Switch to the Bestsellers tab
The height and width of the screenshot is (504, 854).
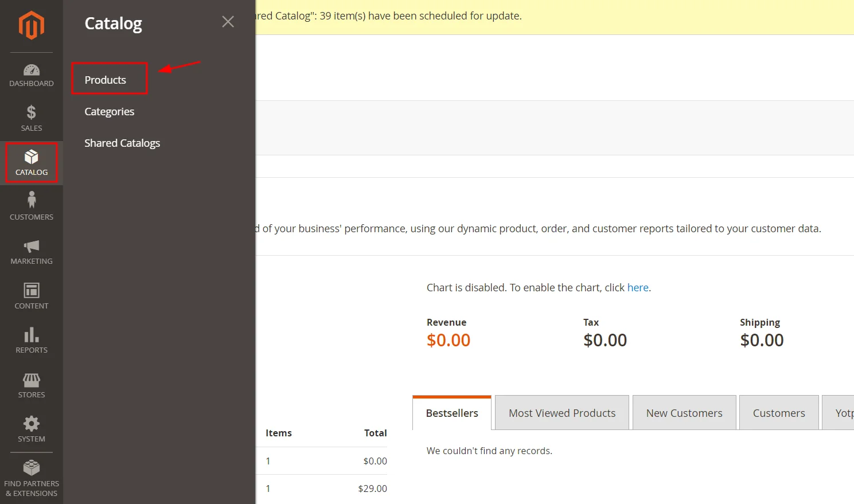tap(452, 413)
